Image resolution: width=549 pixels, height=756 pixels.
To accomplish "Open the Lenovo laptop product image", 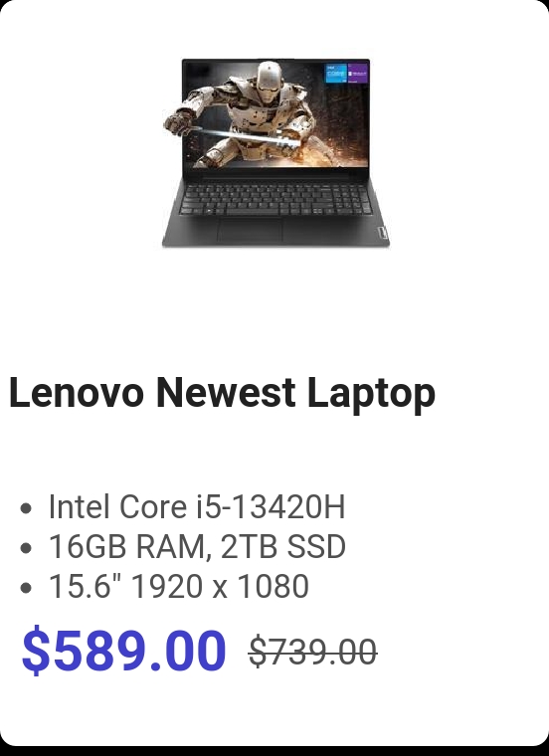I will (275, 152).
